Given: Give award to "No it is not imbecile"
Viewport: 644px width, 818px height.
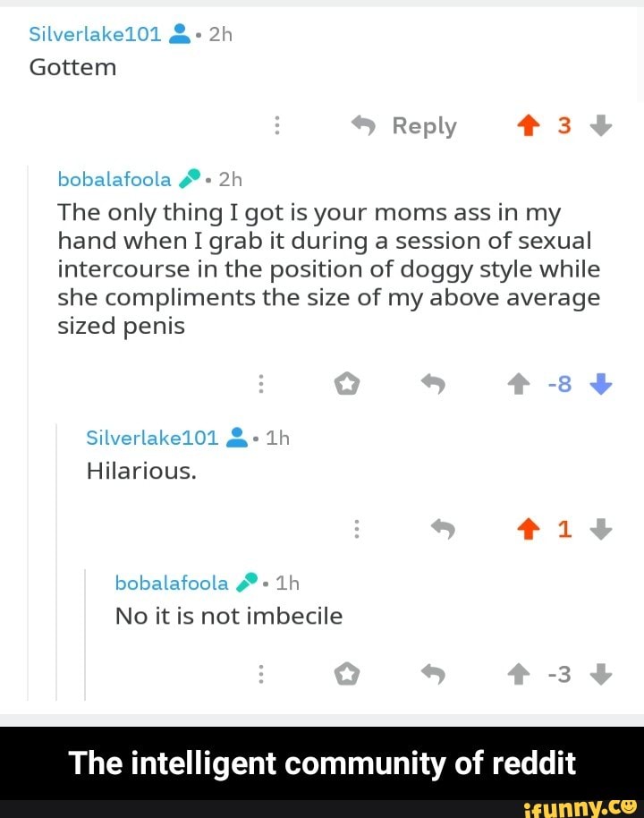Looking at the screenshot, I should coord(346,675).
